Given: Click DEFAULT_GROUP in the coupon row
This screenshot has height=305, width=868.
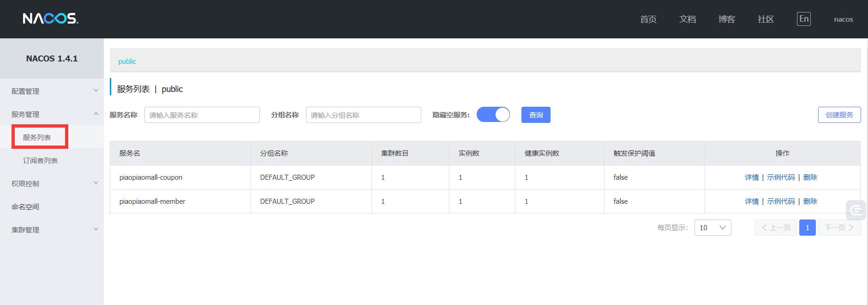Looking at the screenshot, I should pos(287,177).
